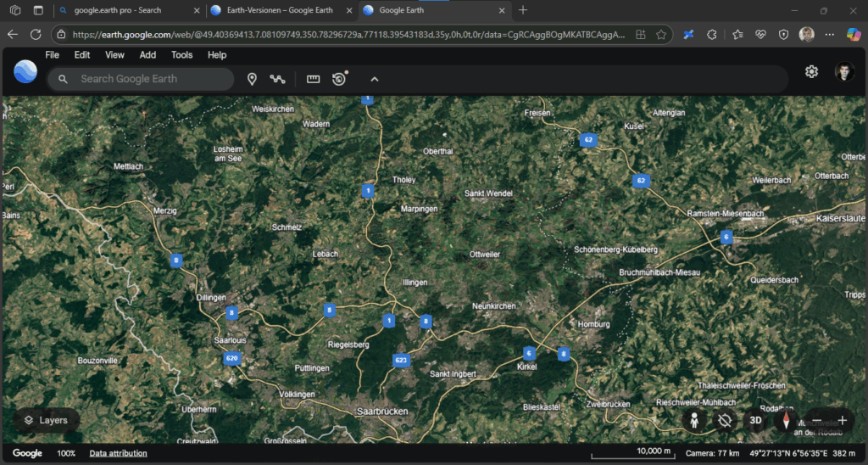Activate Street View pegman

[694, 420]
